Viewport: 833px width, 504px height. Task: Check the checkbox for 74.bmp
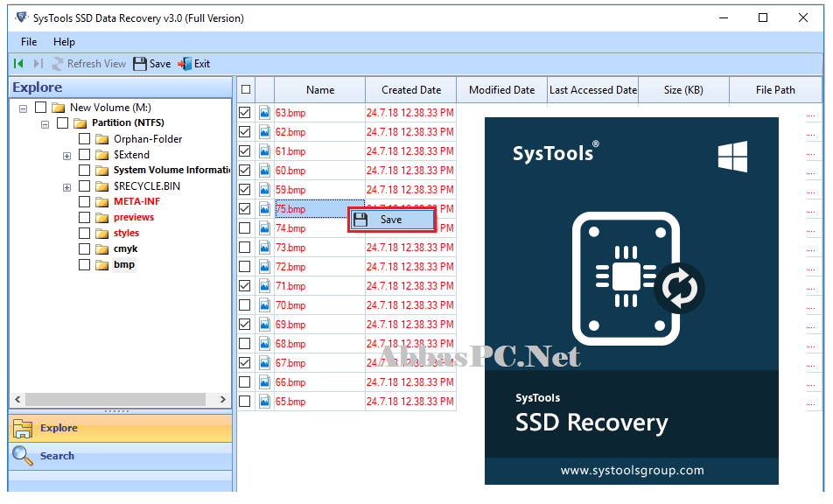tap(245, 228)
